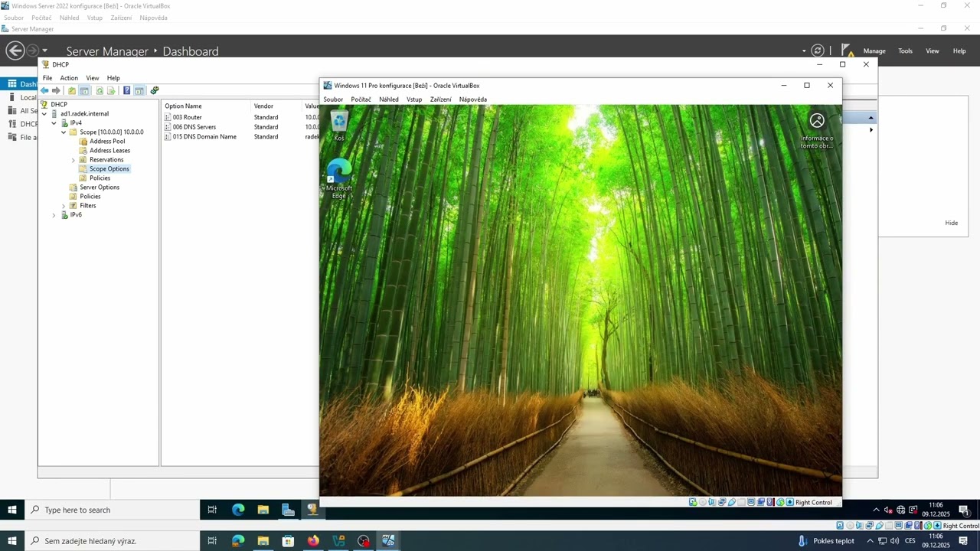Click Server Manager refresh icon
This screenshot has width=980, height=551.
(818, 51)
